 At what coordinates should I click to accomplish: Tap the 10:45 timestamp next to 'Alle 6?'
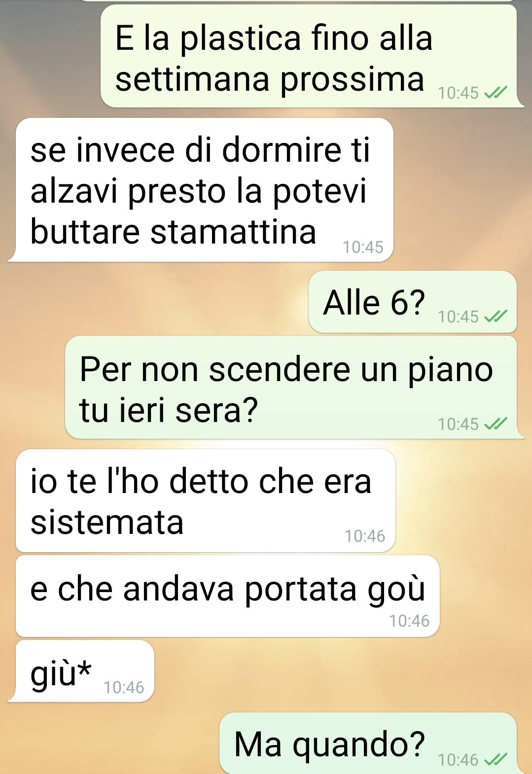pyautogui.click(x=458, y=317)
